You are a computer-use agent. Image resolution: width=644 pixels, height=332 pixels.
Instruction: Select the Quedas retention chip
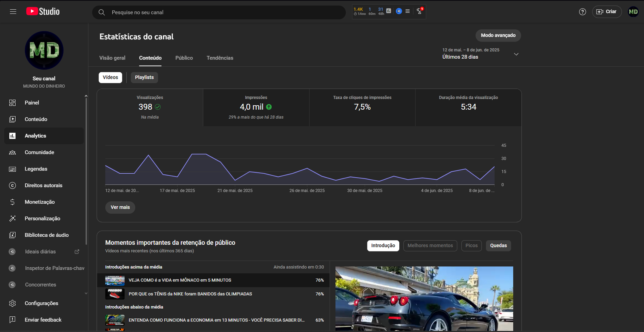coord(498,246)
